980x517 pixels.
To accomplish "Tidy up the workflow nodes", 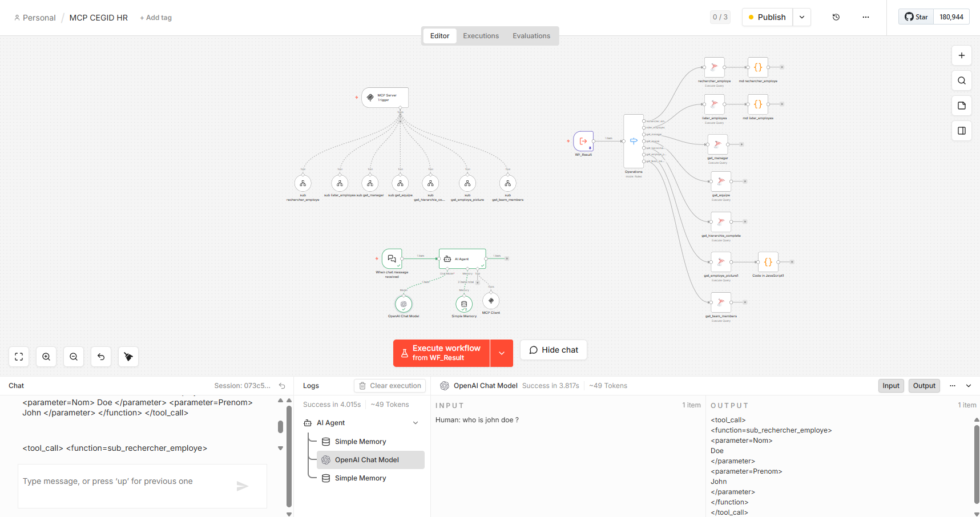I will click(128, 357).
